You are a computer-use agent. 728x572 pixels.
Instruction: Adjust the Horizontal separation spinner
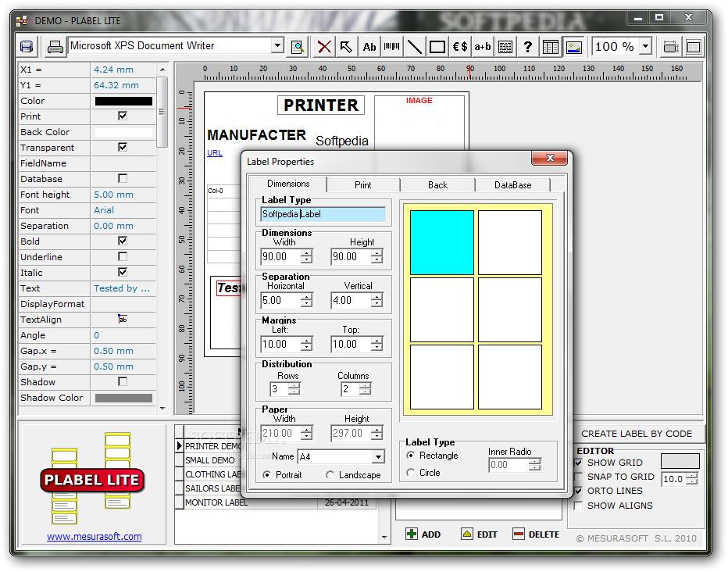306,300
